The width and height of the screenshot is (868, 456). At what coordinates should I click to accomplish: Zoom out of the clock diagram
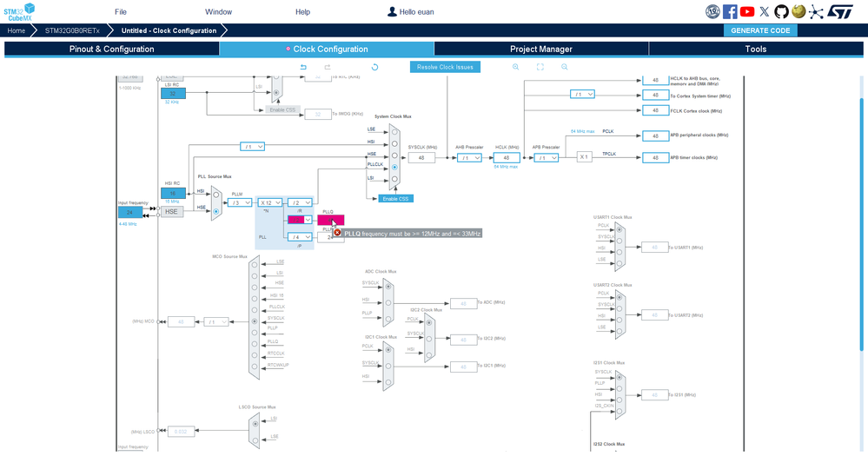[565, 67]
